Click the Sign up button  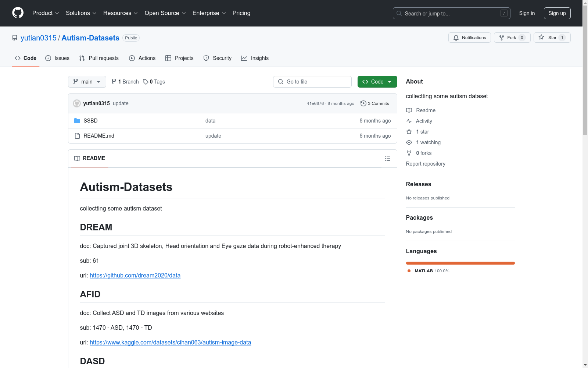(x=557, y=13)
